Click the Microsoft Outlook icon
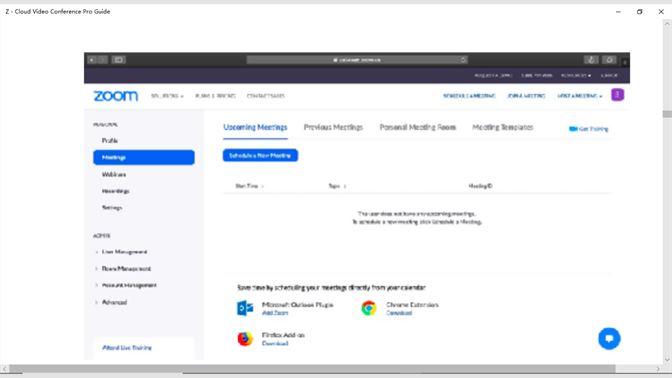 tap(245, 308)
